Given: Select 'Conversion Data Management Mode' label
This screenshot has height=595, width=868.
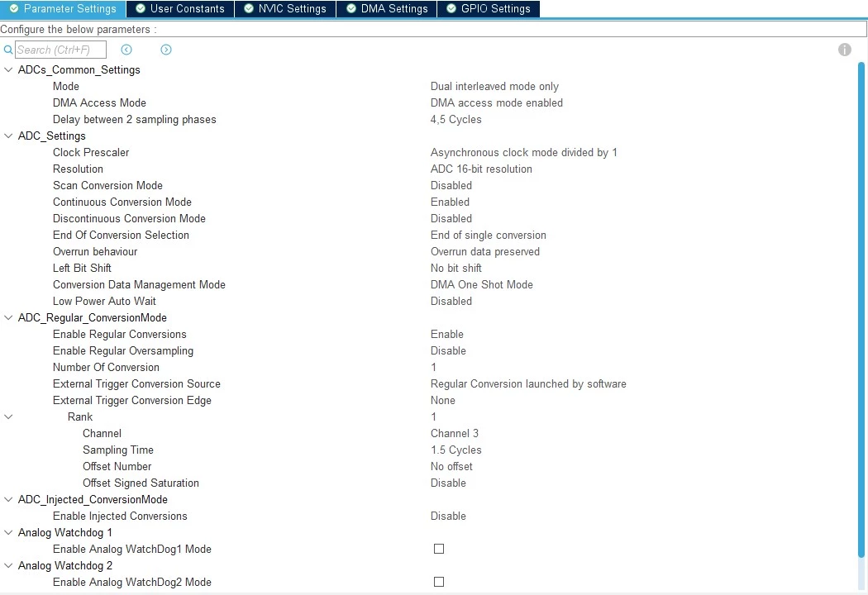Looking at the screenshot, I should [x=139, y=284].
